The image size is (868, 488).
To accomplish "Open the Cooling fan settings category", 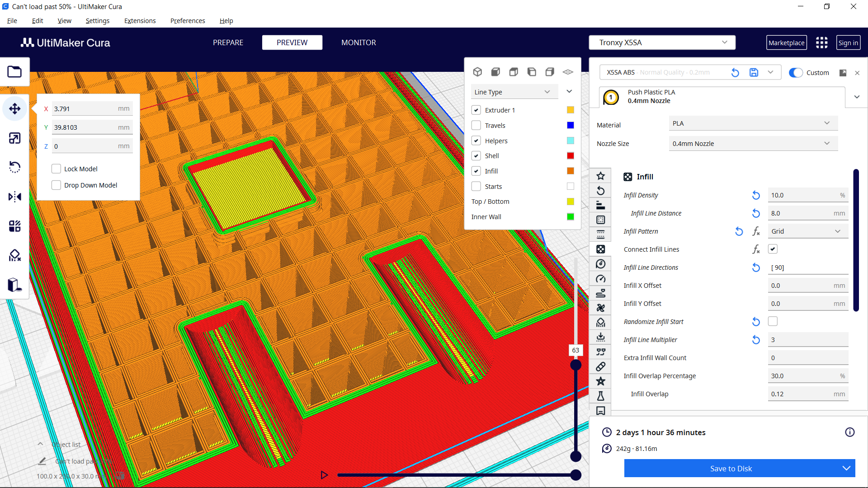I will (x=601, y=307).
